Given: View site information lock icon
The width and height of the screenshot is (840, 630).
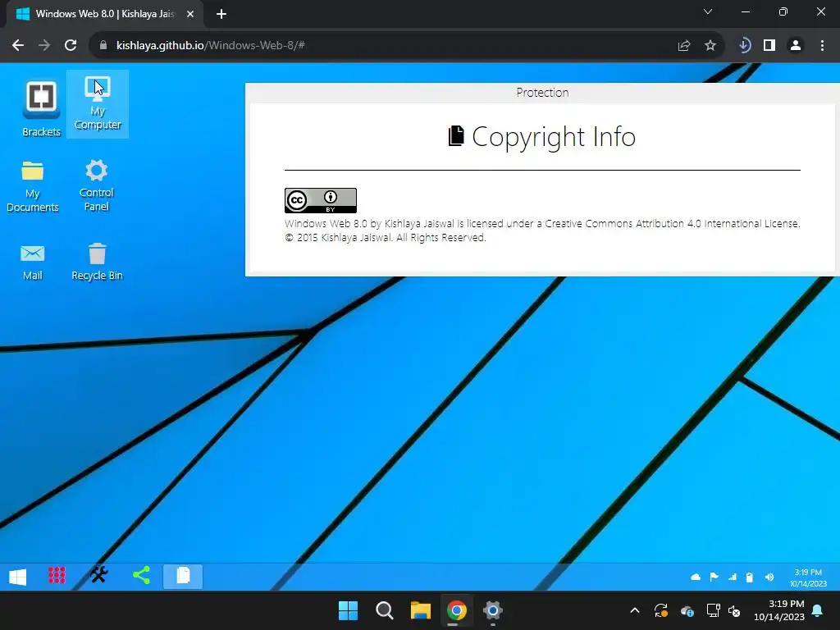Looking at the screenshot, I should click(x=103, y=46).
